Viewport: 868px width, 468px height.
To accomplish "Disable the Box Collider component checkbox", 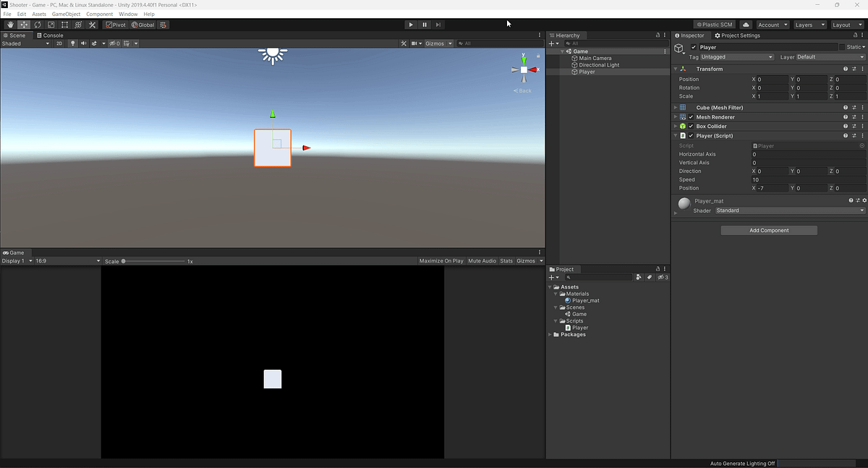I will [691, 126].
